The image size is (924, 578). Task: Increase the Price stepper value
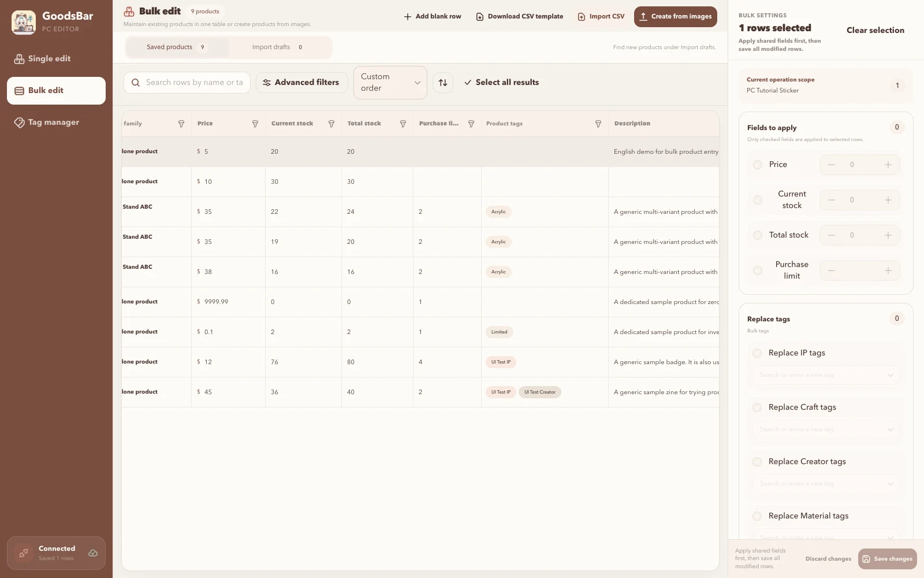pos(888,165)
